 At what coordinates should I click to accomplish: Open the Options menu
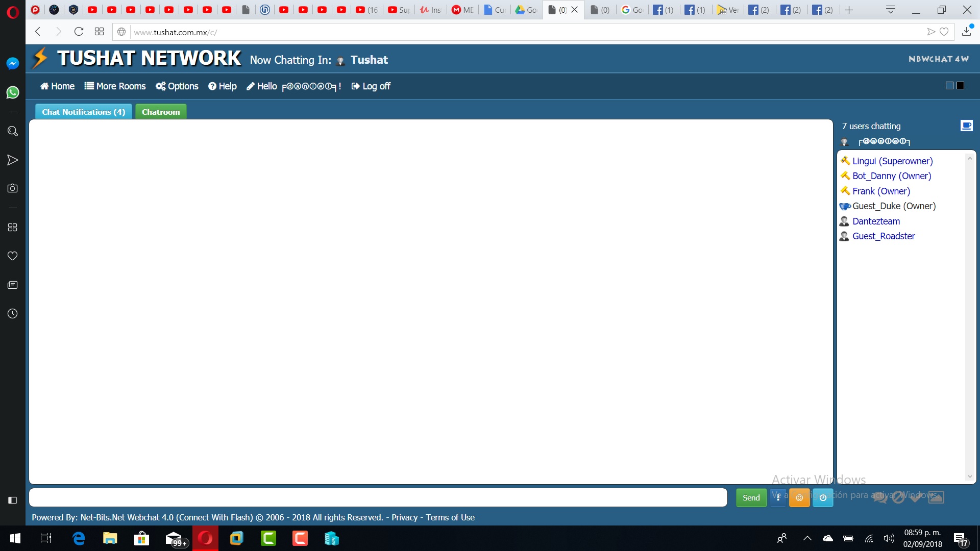[177, 86]
